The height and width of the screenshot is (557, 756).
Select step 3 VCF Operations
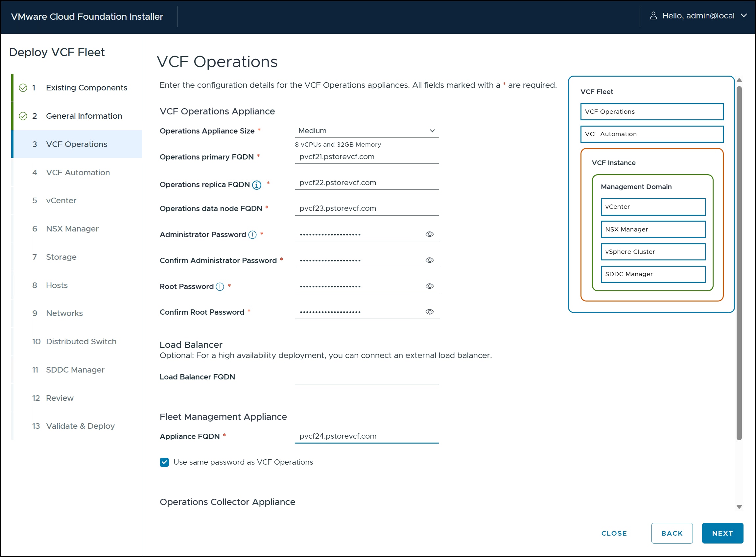[x=77, y=144]
